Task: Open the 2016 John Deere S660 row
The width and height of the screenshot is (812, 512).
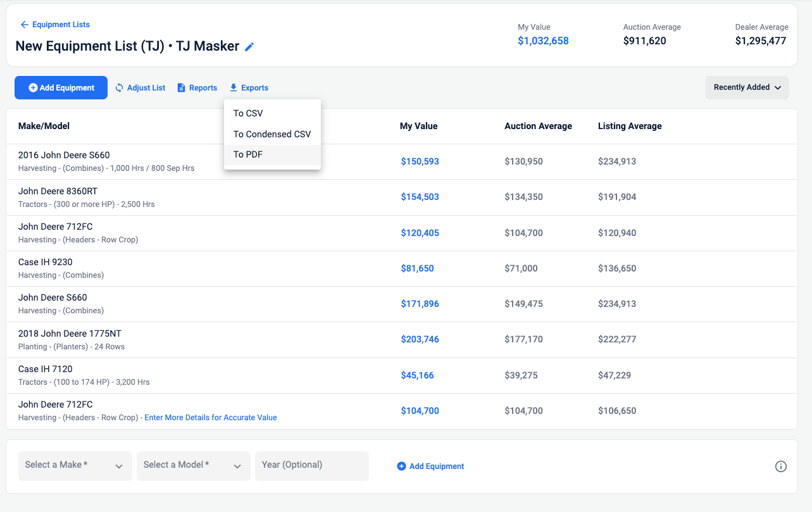Action: pyautogui.click(x=401, y=161)
